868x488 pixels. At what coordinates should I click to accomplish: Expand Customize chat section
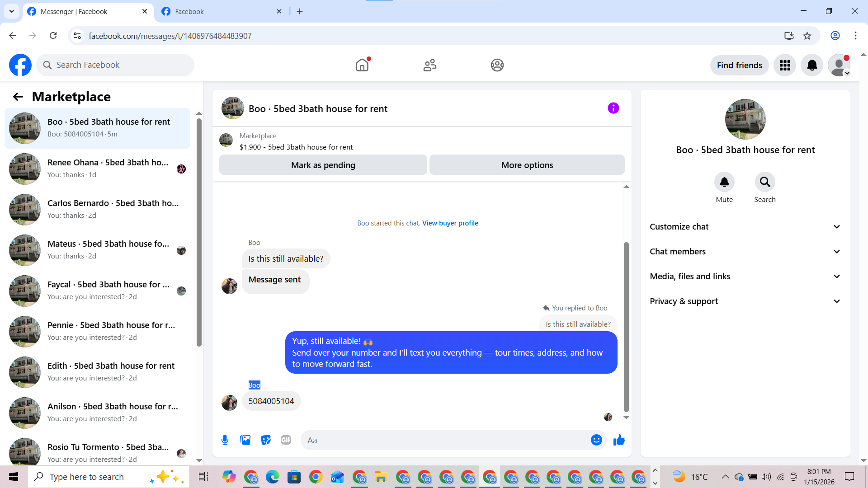pyautogui.click(x=745, y=227)
